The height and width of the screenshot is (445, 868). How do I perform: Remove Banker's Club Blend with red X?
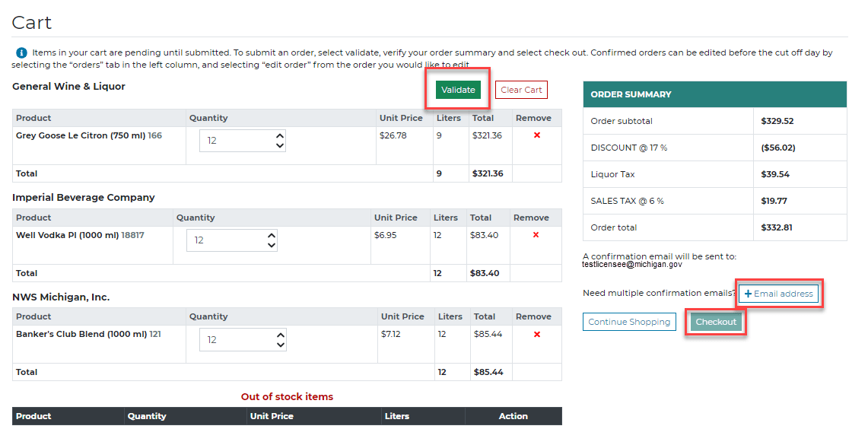pos(537,335)
